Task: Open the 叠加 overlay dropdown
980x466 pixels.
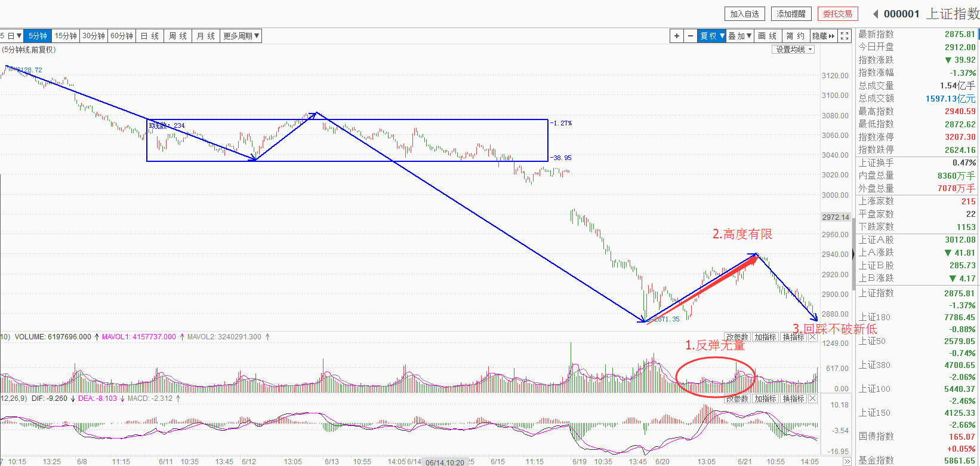Action: pyautogui.click(x=740, y=36)
